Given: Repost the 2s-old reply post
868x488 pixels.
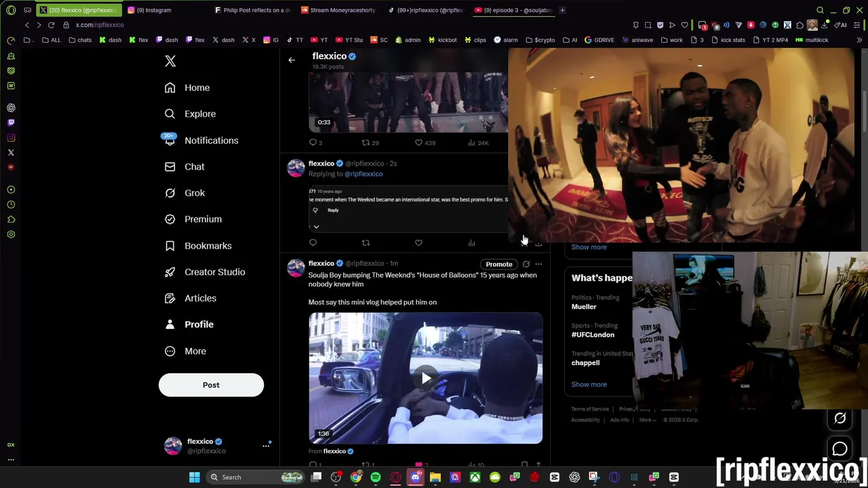Looking at the screenshot, I should click(366, 243).
